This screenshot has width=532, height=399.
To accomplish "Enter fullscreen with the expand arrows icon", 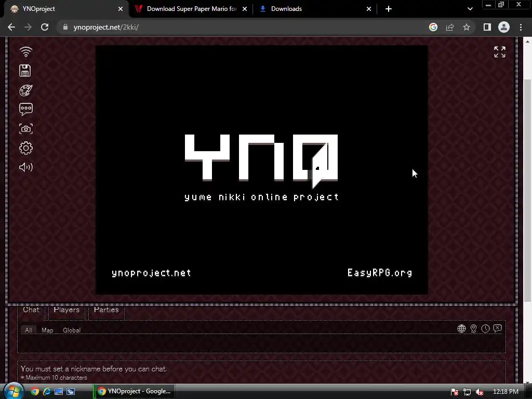I will coord(500,52).
